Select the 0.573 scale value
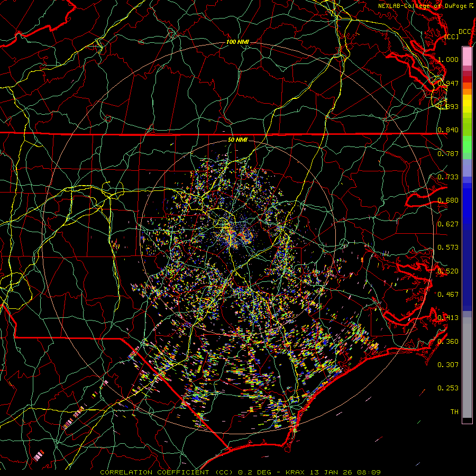Image resolution: width=476 pixels, height=476 pixels. pos(448,248)
